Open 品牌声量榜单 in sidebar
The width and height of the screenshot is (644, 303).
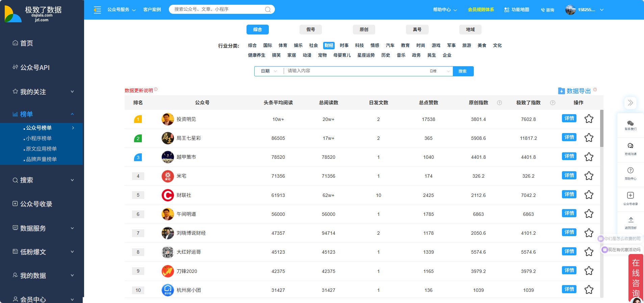point(42,159)
